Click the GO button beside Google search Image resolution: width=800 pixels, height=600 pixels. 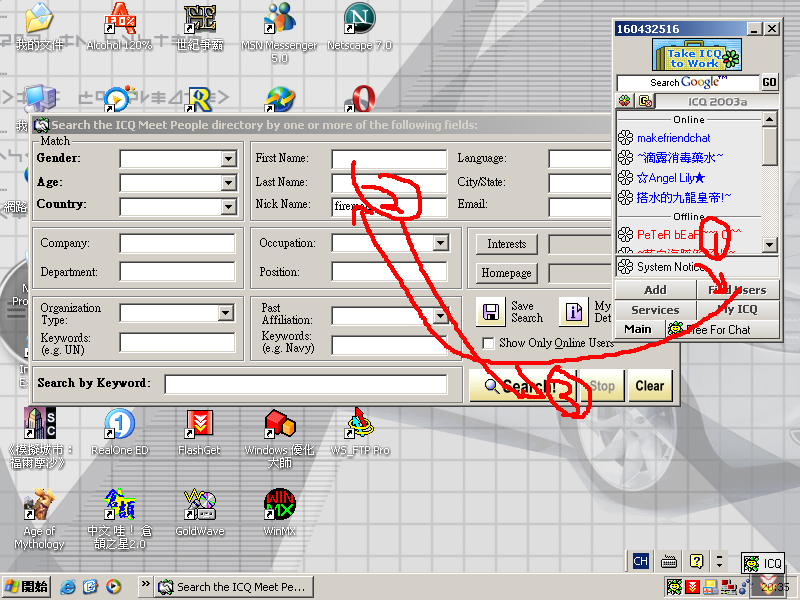click(x=769, y=82)
